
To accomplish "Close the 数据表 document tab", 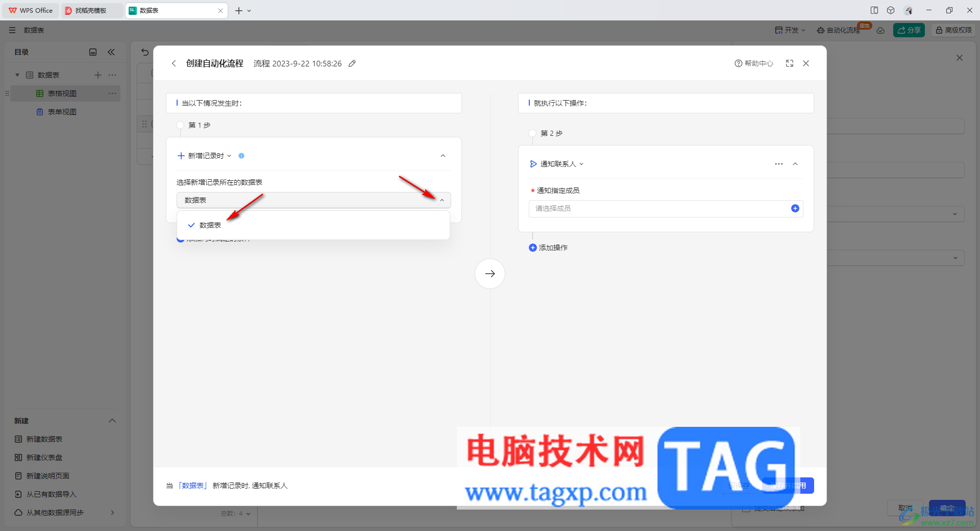I will click(220, 10).
